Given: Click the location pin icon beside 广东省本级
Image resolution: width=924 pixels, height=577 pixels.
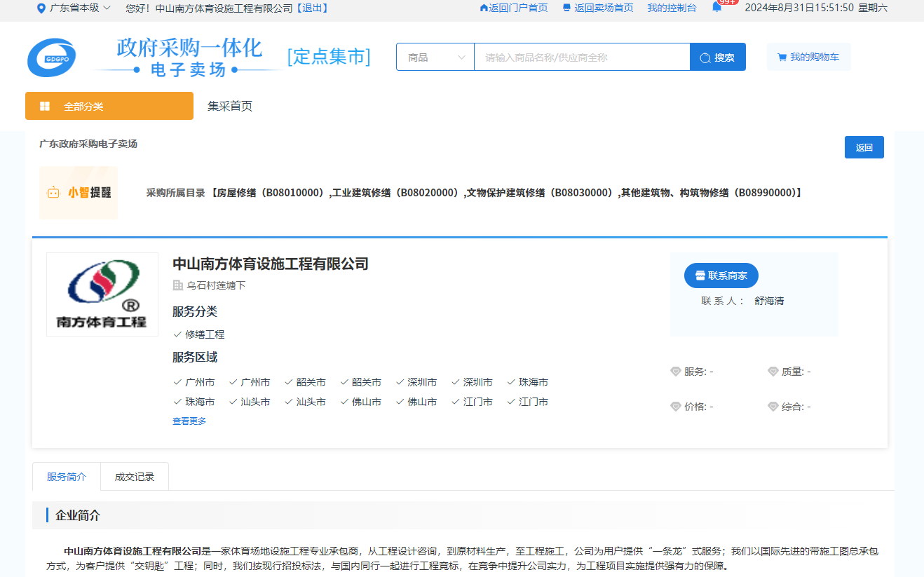Looking at the screenshot, I should [41, 8].
